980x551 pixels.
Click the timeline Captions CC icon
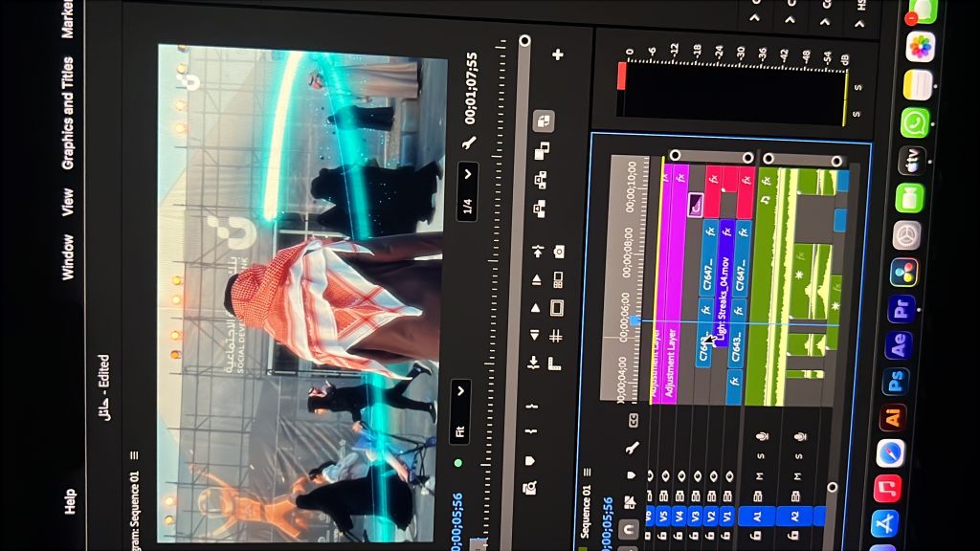(633, 419)
